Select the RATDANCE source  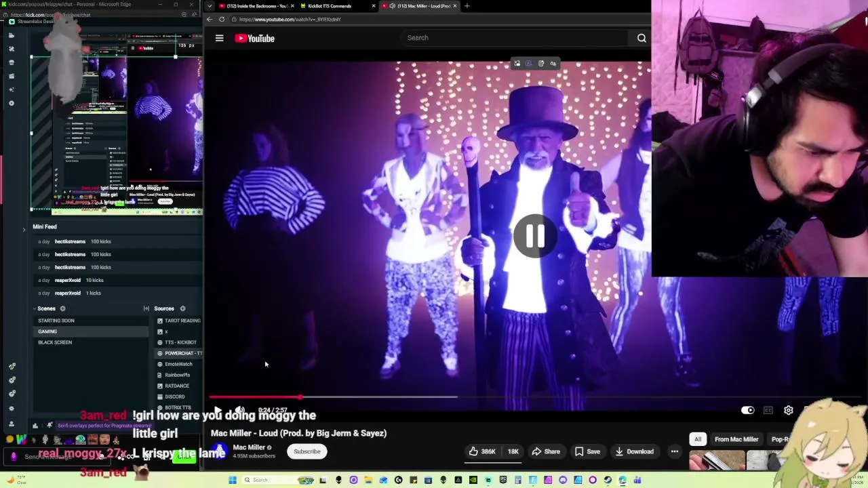tap(179, 386)
